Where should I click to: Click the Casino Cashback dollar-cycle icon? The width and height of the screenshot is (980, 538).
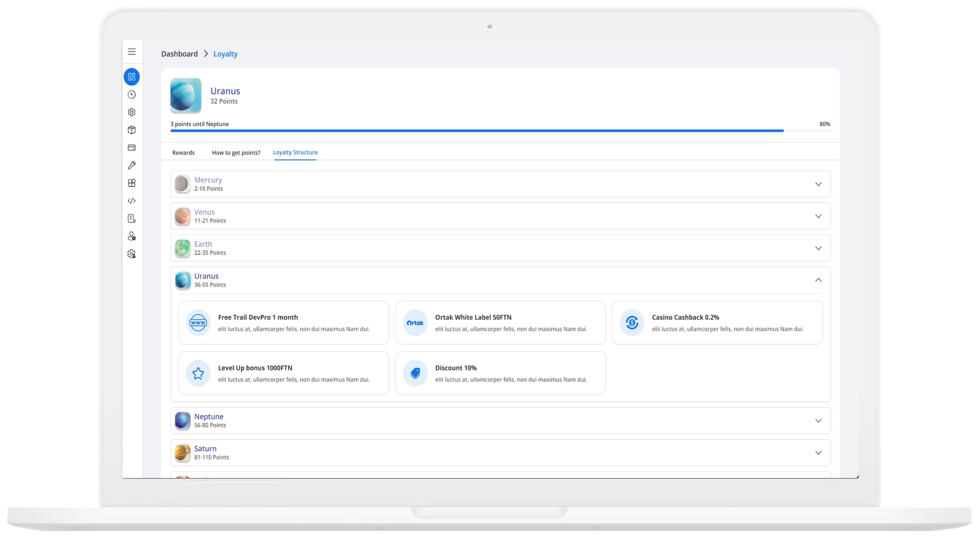point(632,323)
